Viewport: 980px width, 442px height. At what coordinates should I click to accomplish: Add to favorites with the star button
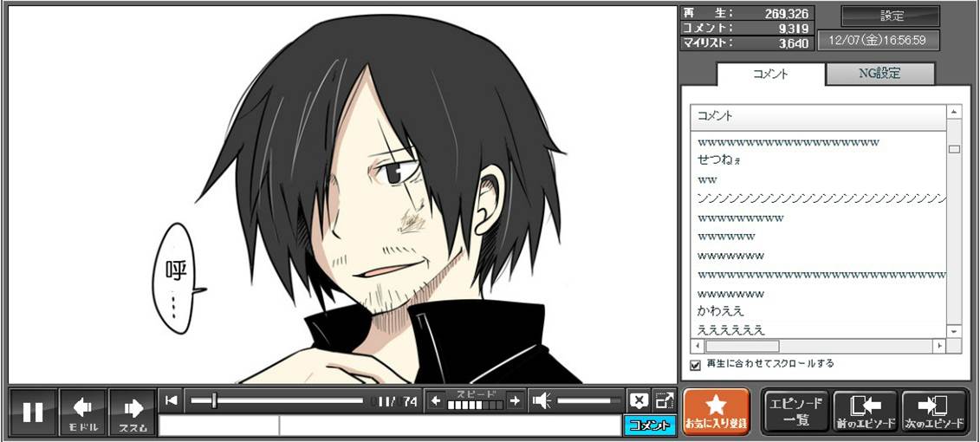(716, 411)
